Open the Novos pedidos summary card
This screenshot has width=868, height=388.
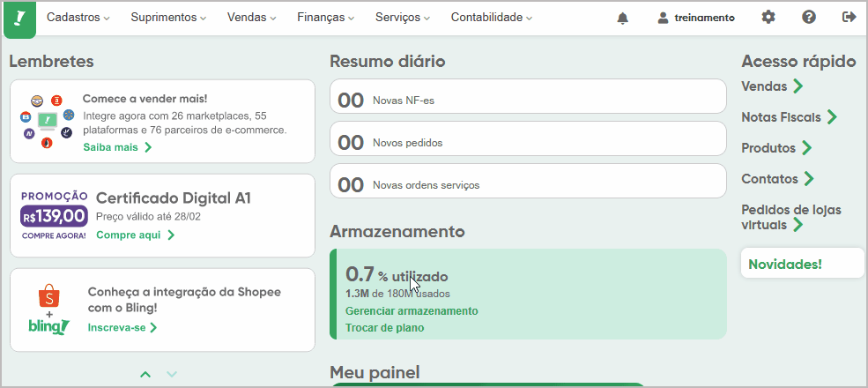[x=528, y=138]
